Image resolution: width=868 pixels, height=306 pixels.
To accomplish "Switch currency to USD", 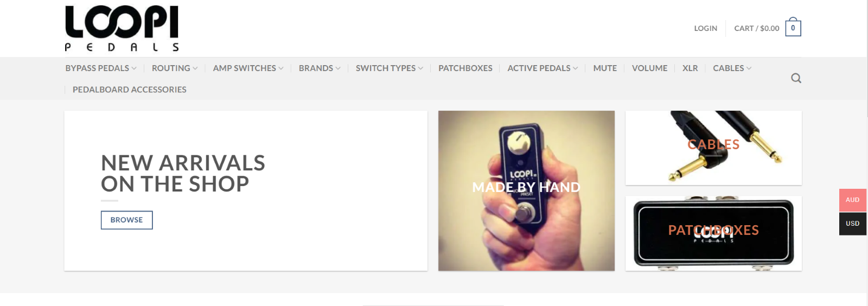I will [853, 224].
